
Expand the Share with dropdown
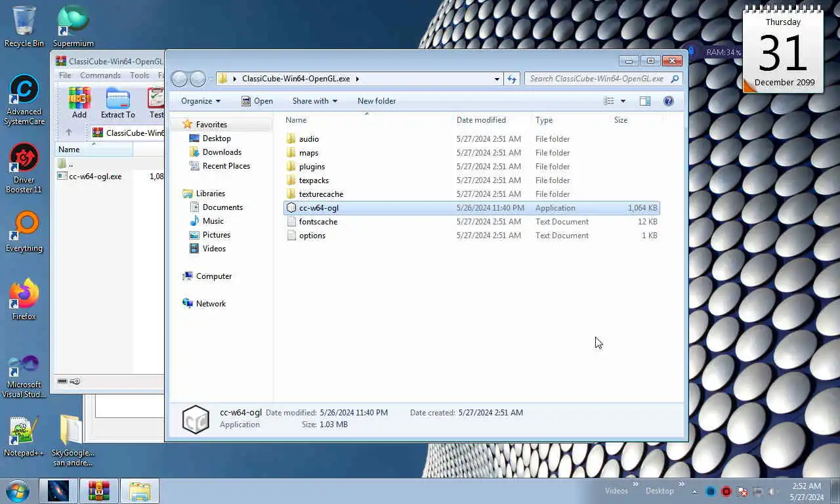coord(314,101)
